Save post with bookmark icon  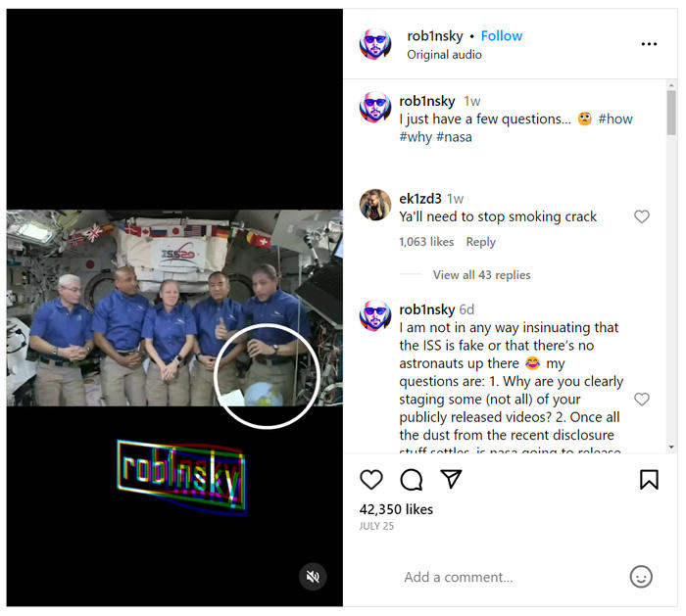click(x=649, y=480)
